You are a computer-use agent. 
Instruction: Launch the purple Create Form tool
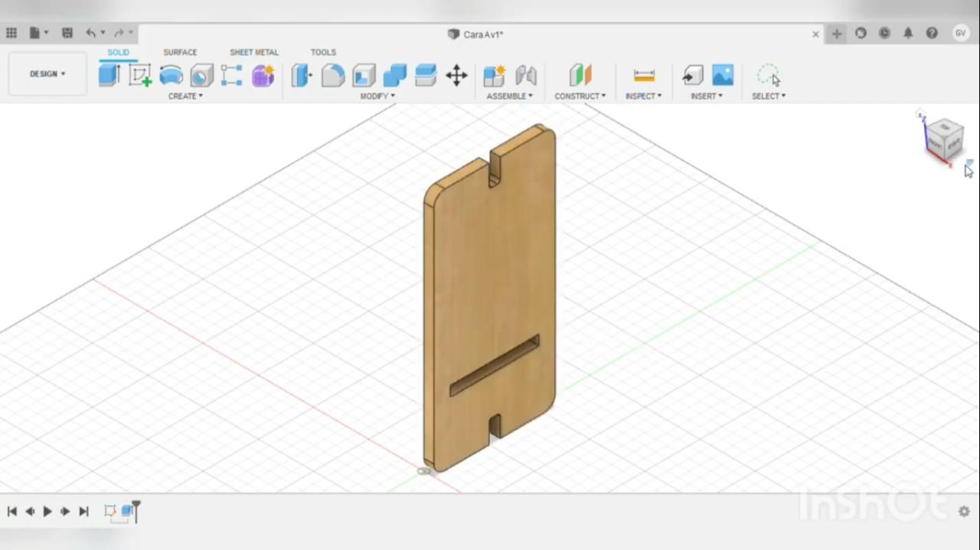263,75
